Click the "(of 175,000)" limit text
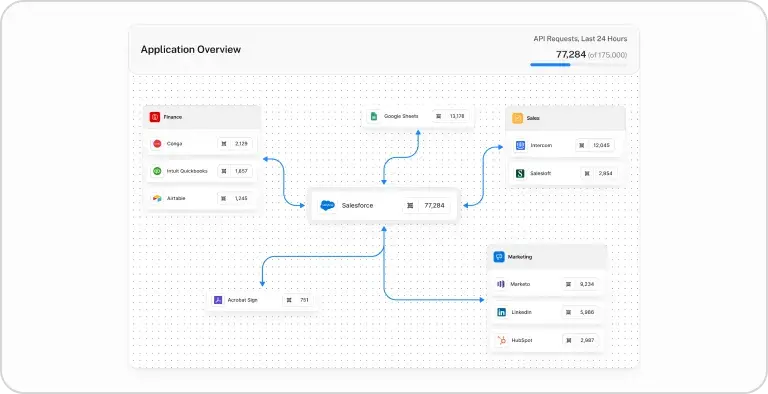 (607, 55)
